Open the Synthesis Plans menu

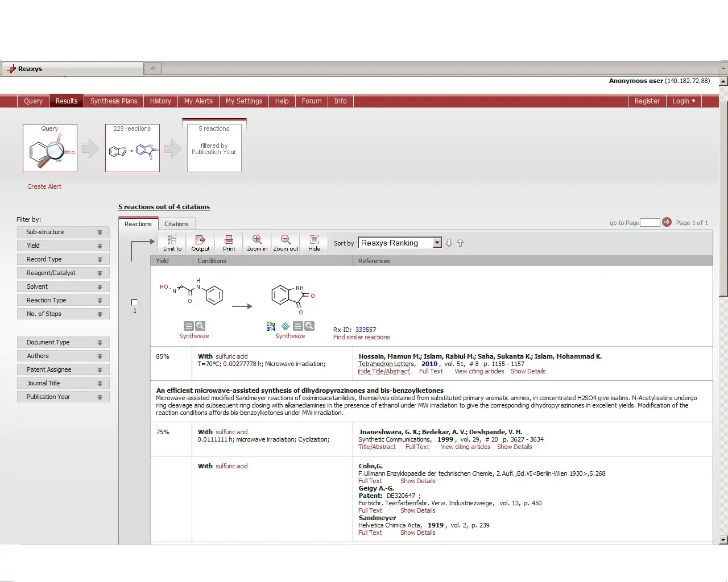point(114,101)
